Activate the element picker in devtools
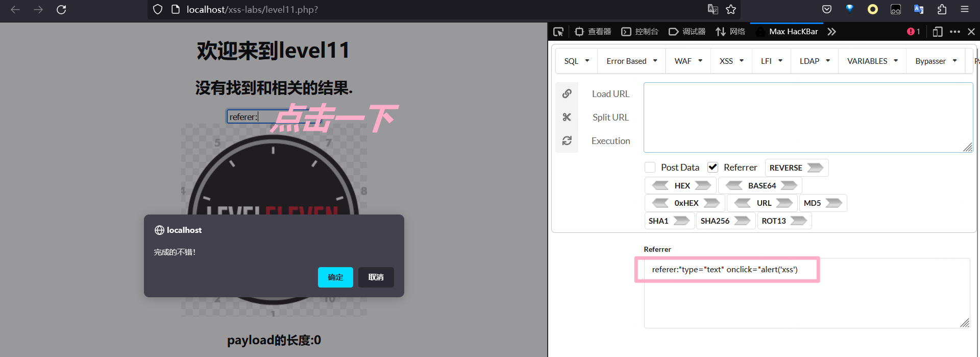 [x=558, y=32]
